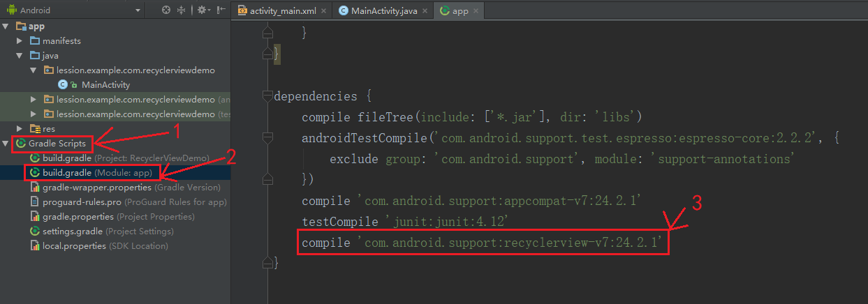This screenshot has width=868, height=304.
Task: Open the Android project view dropdown
Action: pyautogui.click(x=73, y=10)
